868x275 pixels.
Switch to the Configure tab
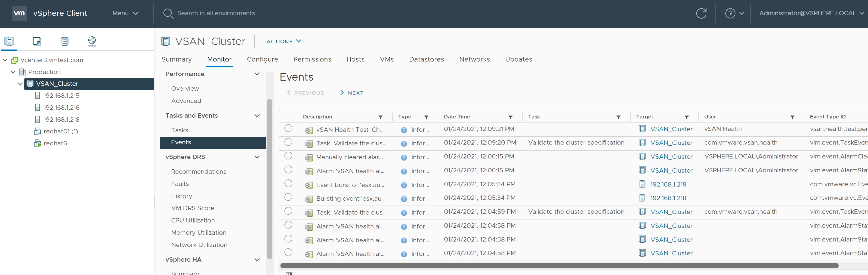click(262, 59)
